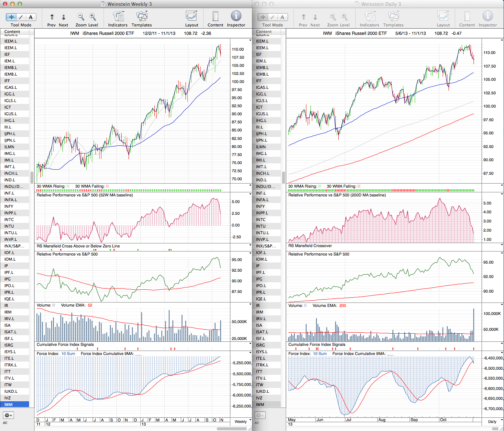Click the Weekly symbol list scrollbar thumb
Viewport: 504px width, 431px height.
[32, 177]
